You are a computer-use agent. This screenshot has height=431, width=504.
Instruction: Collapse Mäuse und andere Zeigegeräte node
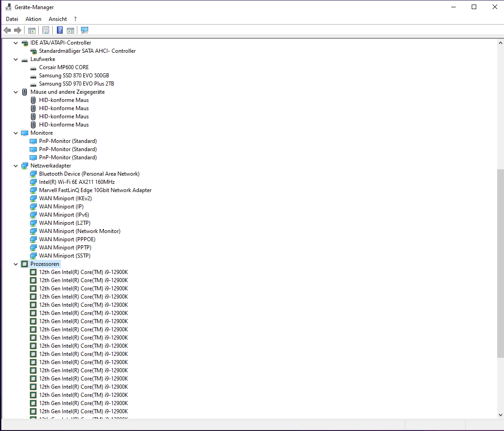tap(15, 92)
